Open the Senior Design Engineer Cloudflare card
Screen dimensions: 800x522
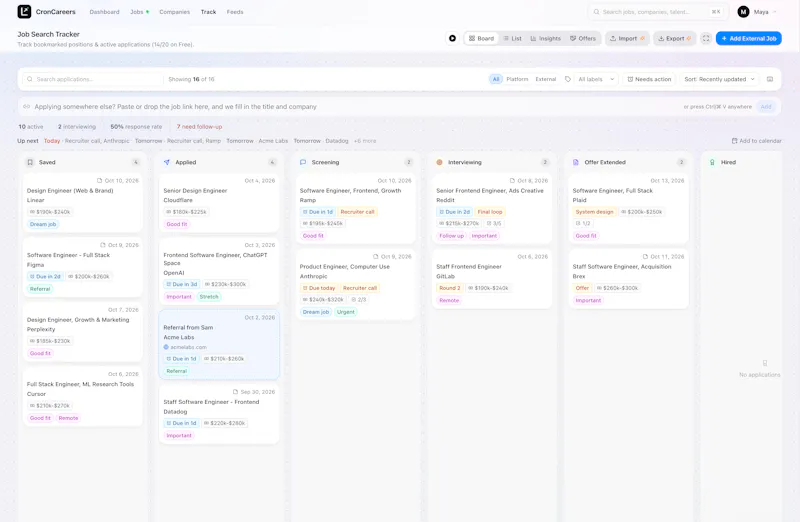coord(219,203)
